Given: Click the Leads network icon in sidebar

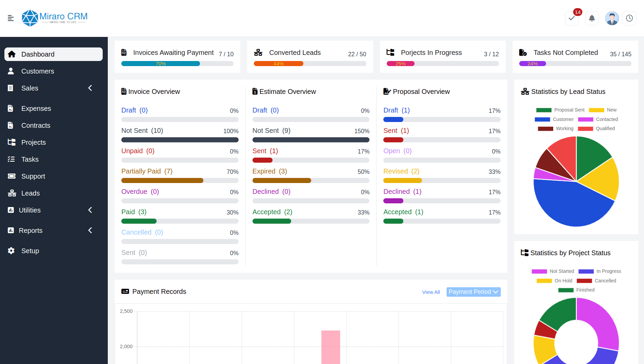Looking at the screenshot, I should (x=12, y=193).
